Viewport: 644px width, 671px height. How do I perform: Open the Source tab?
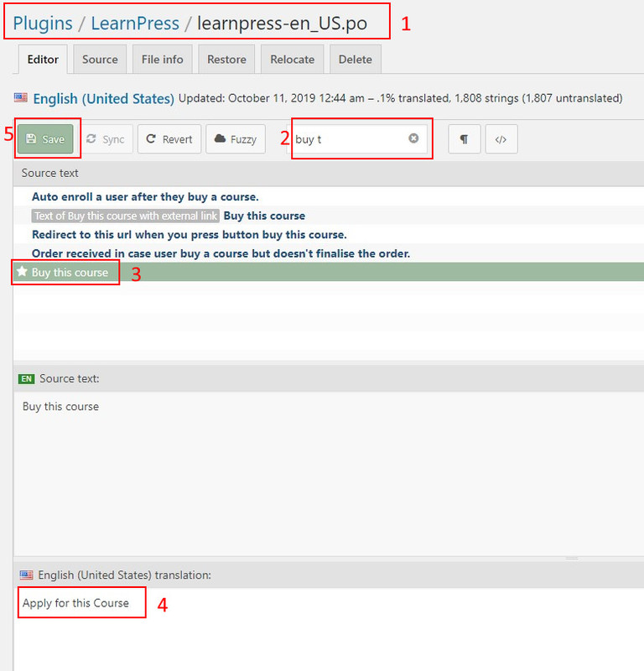[100, 60]
